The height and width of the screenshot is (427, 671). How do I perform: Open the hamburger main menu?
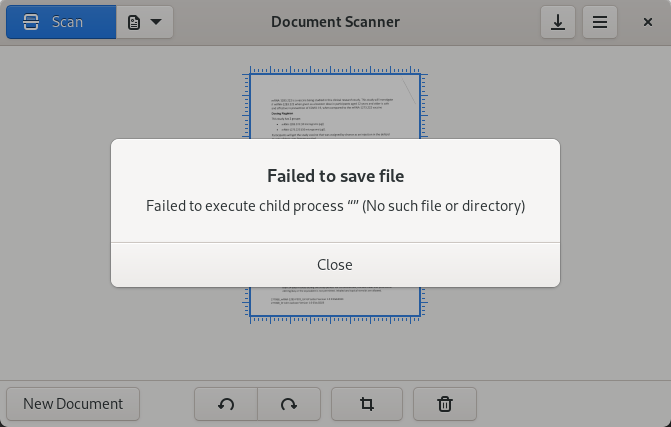(x=600, y=22)
